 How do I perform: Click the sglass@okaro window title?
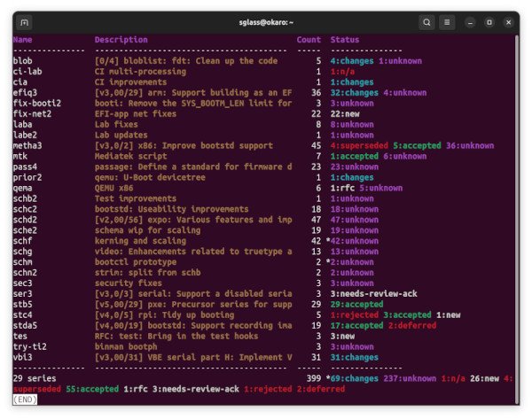[x=265, y=22]
